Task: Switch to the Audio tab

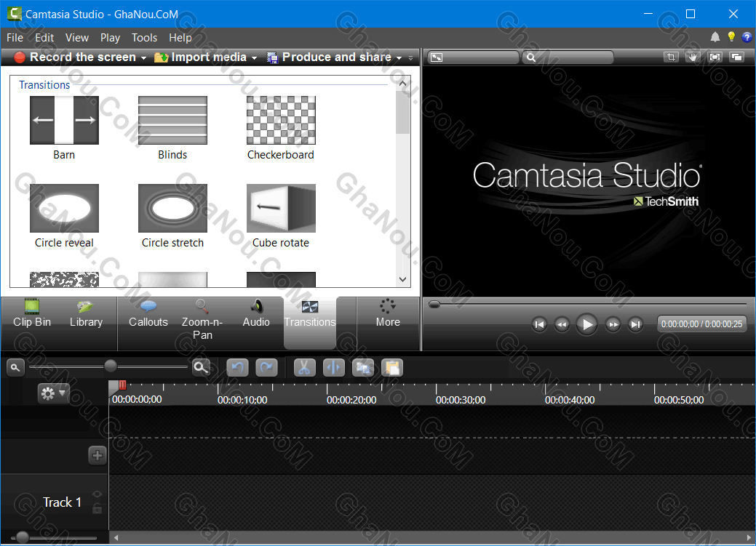Action: pyautogui.click(x=256, y=314)
